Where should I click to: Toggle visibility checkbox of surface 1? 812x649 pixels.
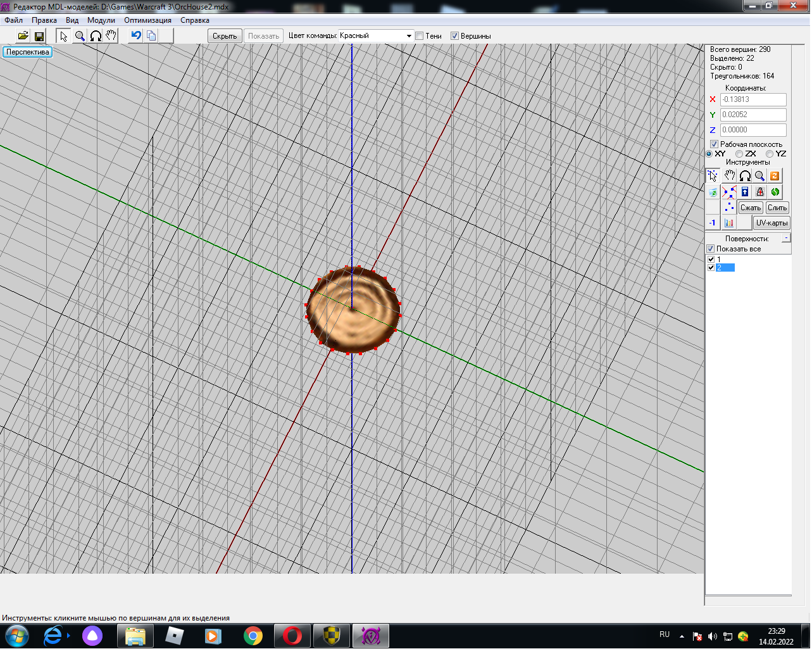pyautogui.click(x=711, y=260)
